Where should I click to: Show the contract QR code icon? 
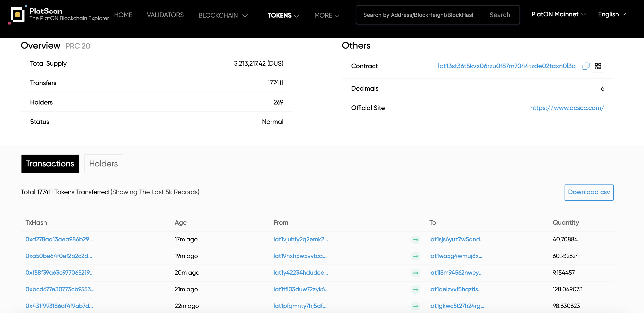click(x=598, y=66)
